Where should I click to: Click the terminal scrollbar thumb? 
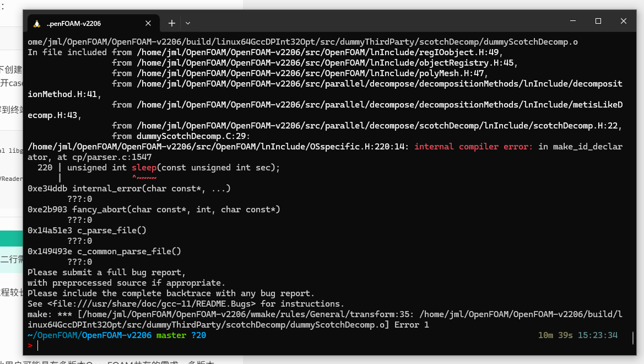coord(633,337)
